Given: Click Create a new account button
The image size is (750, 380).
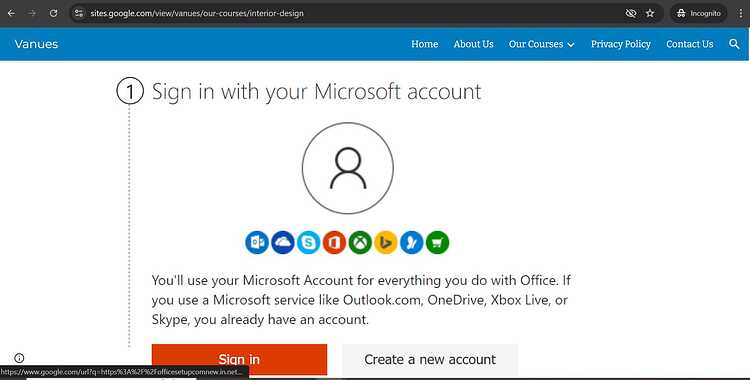Looking at the screenshot, I should coord(430,359).
